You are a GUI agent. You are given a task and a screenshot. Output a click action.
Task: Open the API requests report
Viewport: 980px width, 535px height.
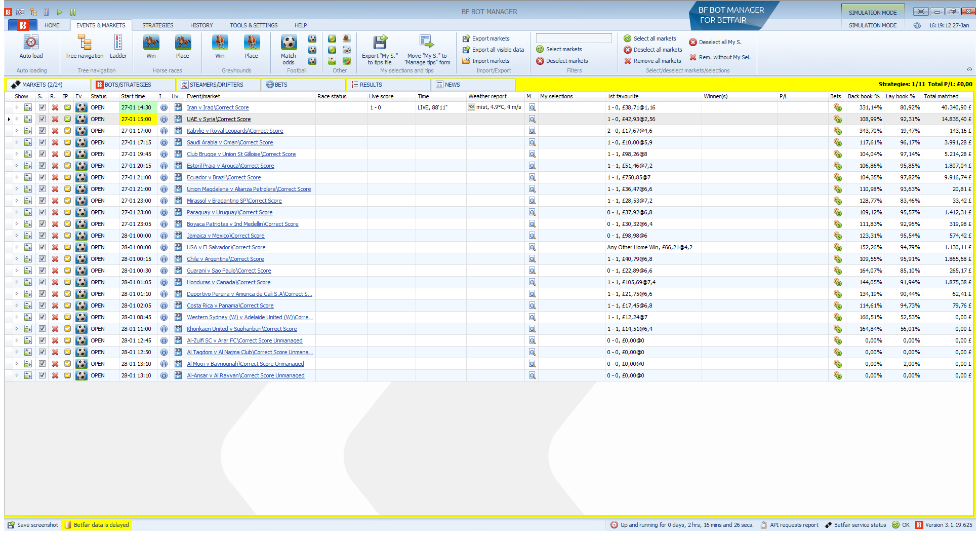[x=789, y=525]
